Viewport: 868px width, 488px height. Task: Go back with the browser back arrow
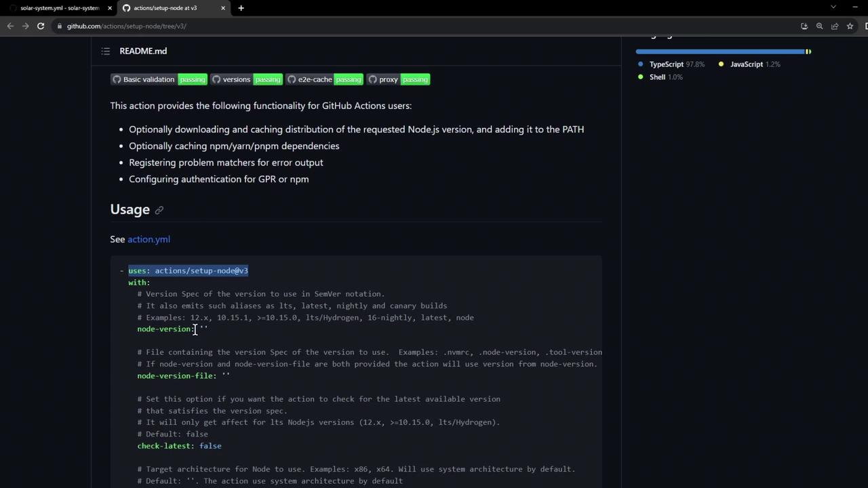point(10,26)
